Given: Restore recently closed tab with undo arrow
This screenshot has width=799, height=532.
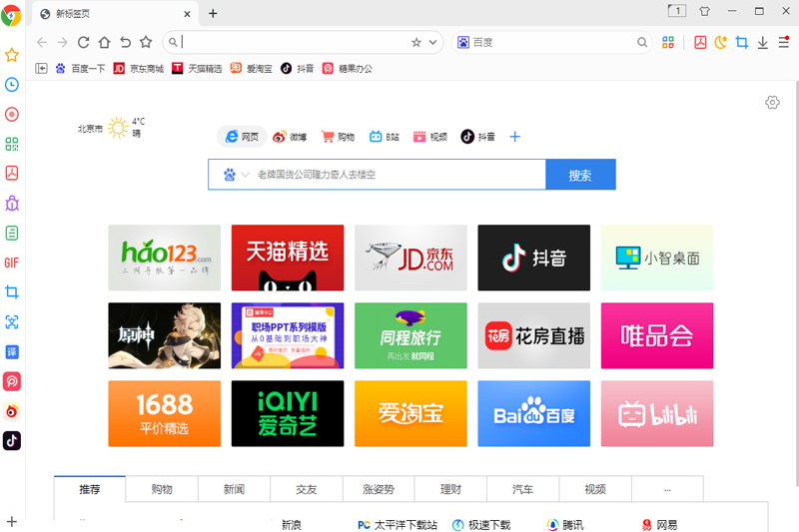Looking at the screenshot, I should click(126, 42).
